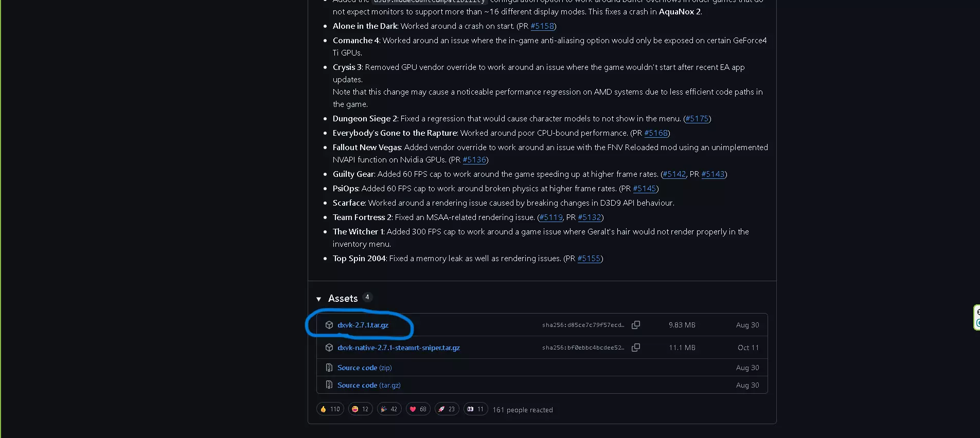Download dxvk-2.7.1.tar.gz asset
The image size is (980, 438).
(363, 325)
